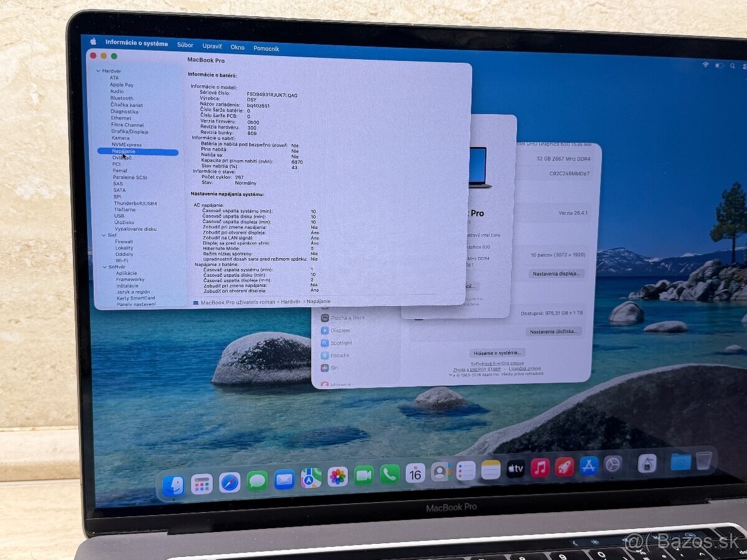
Task: Select Ethernet in hardware list
Action: tap(121, 118)
